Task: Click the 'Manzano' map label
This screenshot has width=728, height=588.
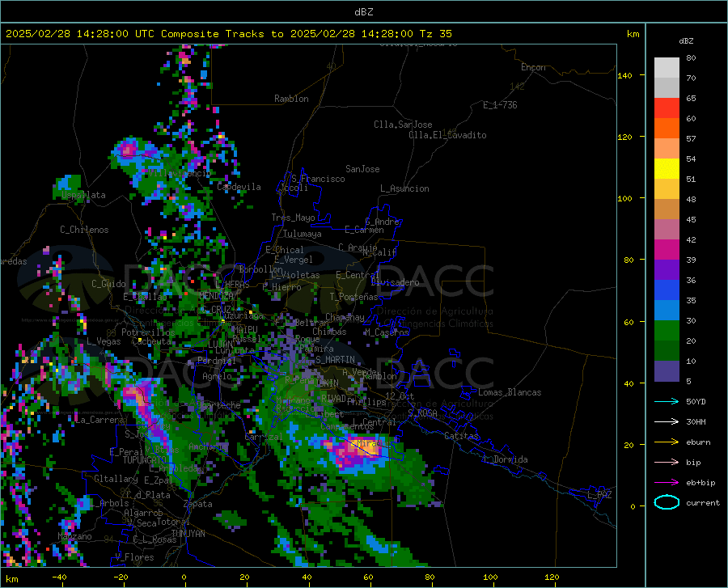Action: coord(74,536)
